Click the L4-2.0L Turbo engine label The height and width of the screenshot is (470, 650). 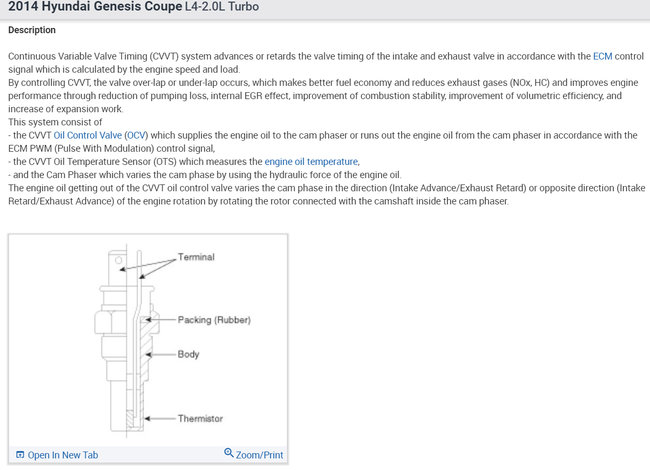222,7
